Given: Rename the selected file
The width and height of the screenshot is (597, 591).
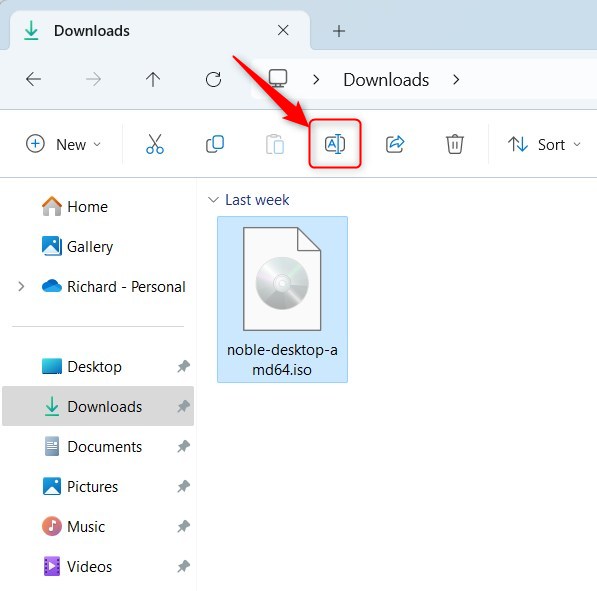Looking at the screenshot, I should pyautogui.click(x=335, y=144).
